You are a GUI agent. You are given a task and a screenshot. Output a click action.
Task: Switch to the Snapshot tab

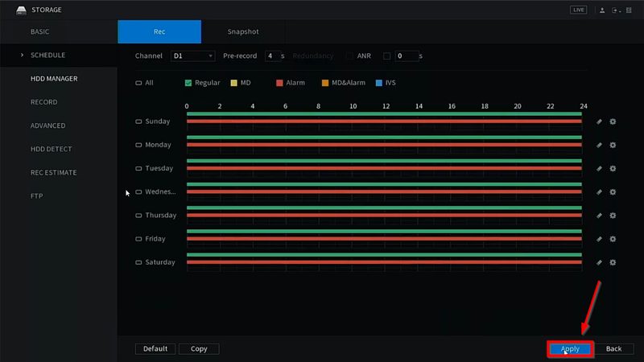(243, 32)
